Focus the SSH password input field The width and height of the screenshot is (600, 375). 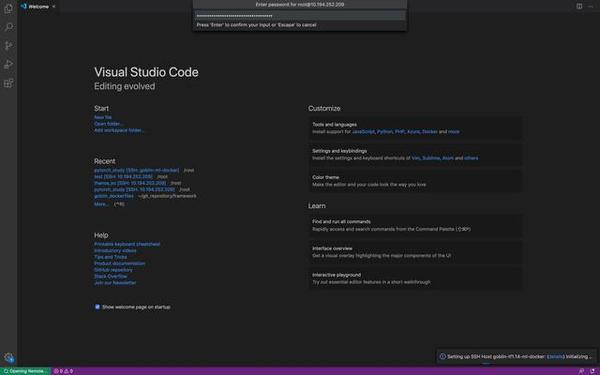pos(300,16)
